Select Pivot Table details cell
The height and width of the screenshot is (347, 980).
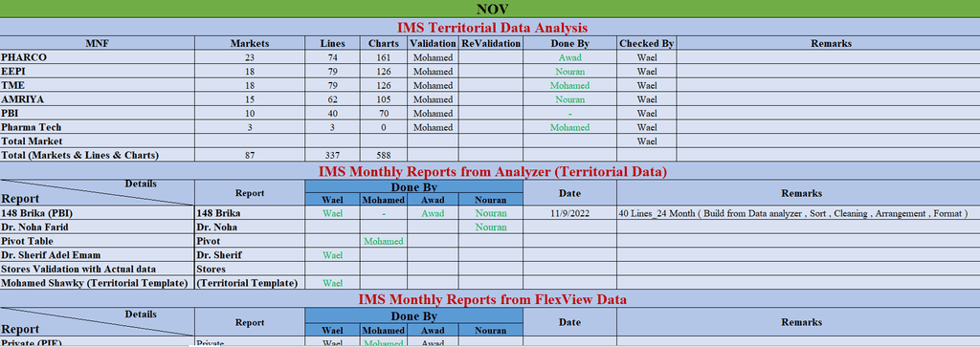point(97,241)
